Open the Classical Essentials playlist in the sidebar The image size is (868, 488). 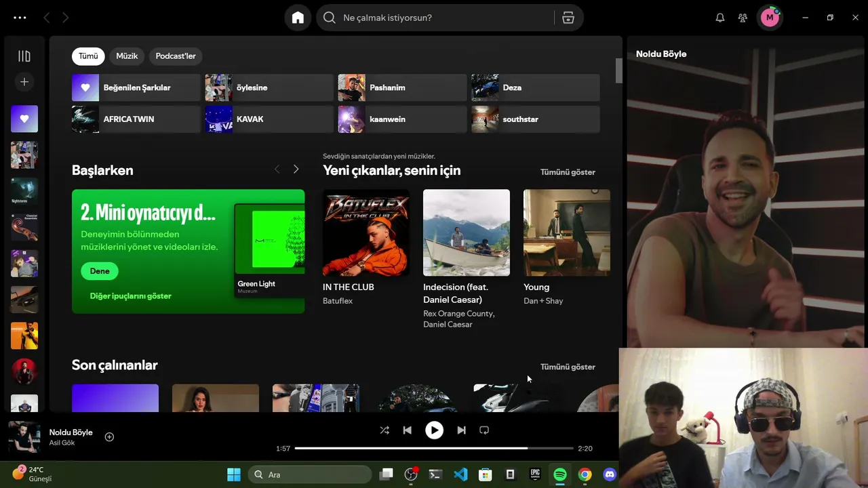(x=24, y=227)
